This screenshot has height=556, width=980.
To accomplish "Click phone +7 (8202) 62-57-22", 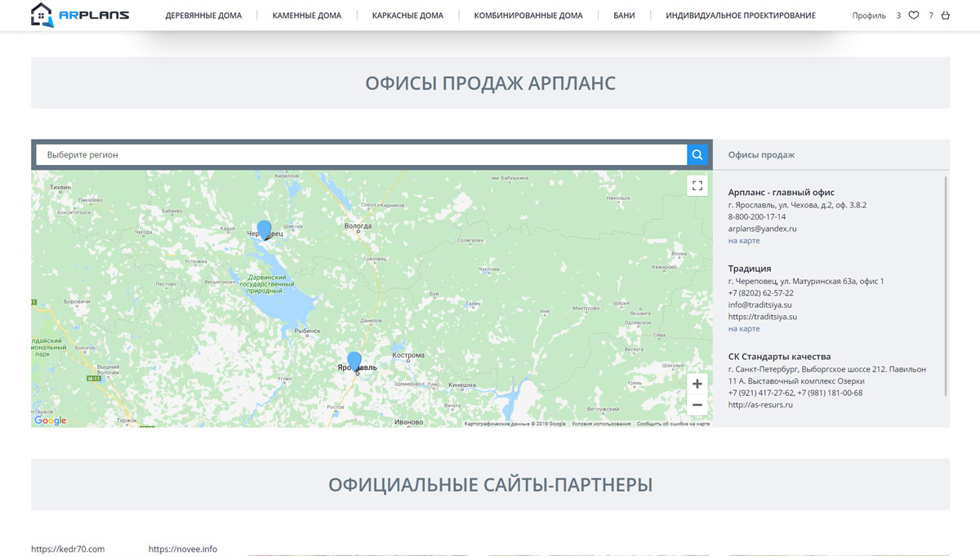I will (761, 293).
